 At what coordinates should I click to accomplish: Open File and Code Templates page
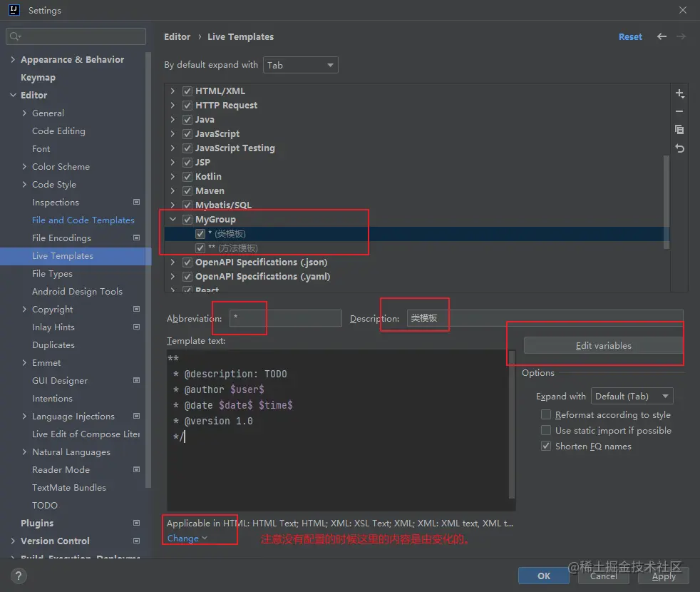click(x=83, y=220)
